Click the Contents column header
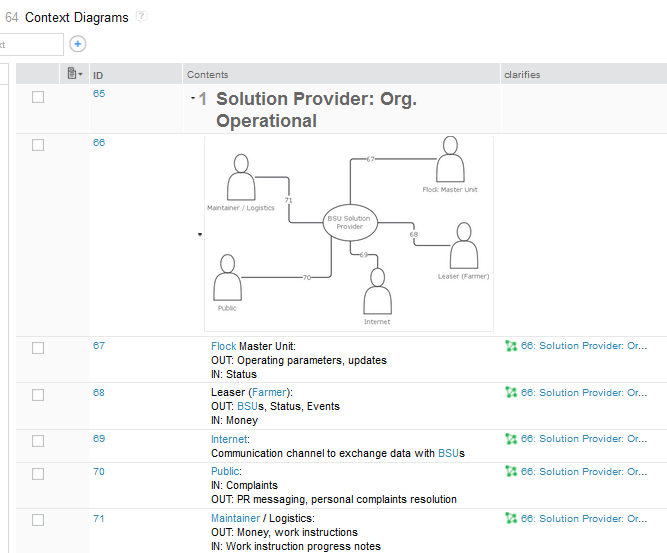The width and height of the screenshot is (667, 553). (208, 74)
